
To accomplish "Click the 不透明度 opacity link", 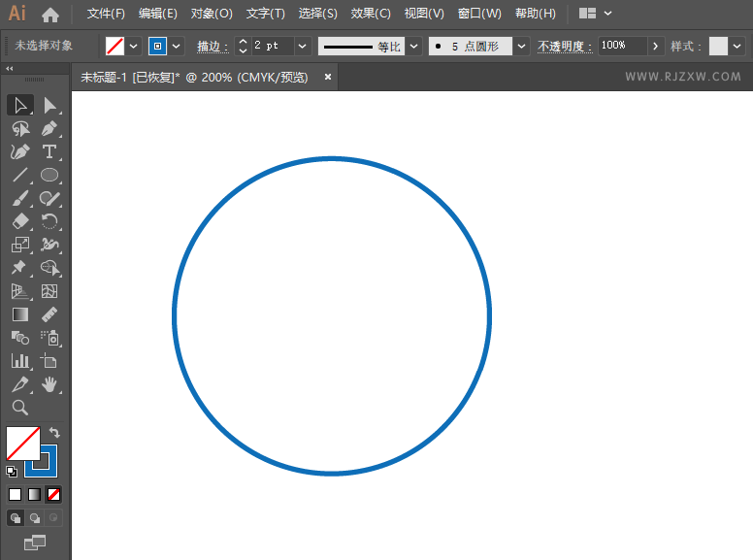I will point(565,46).
